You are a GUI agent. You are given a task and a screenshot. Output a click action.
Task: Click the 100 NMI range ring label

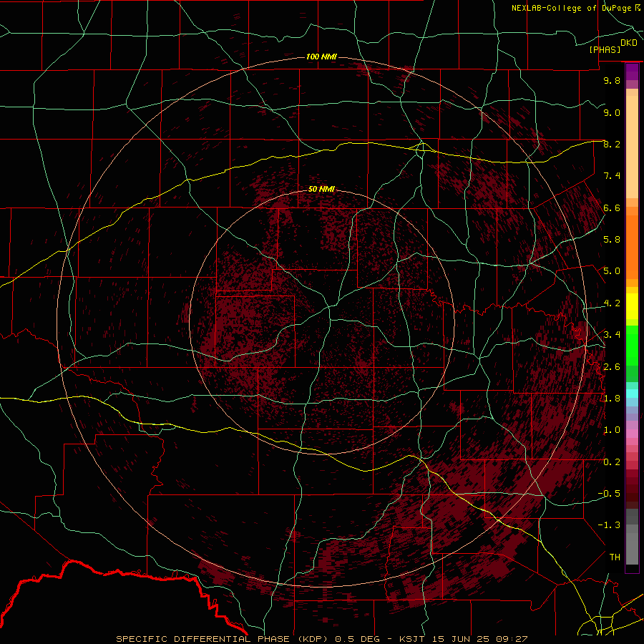[321, 57]
